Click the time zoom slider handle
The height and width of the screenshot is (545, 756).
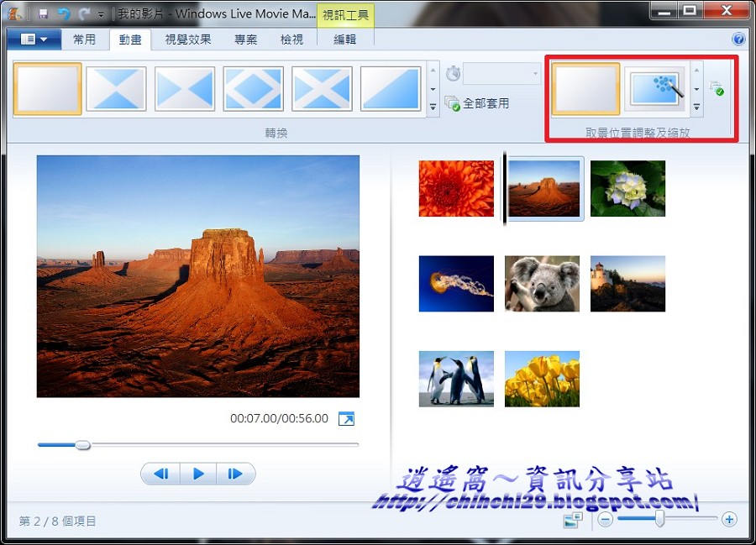(x=660, y=519)
